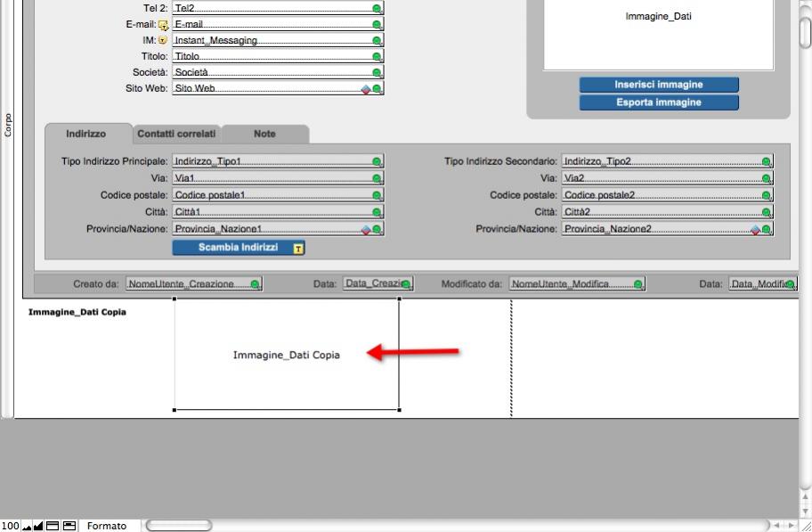Image resolution: width=812 pixels, height=532 pixels.
Task: Toggle the layout part display icon
Action: click(x=69, y=526)
